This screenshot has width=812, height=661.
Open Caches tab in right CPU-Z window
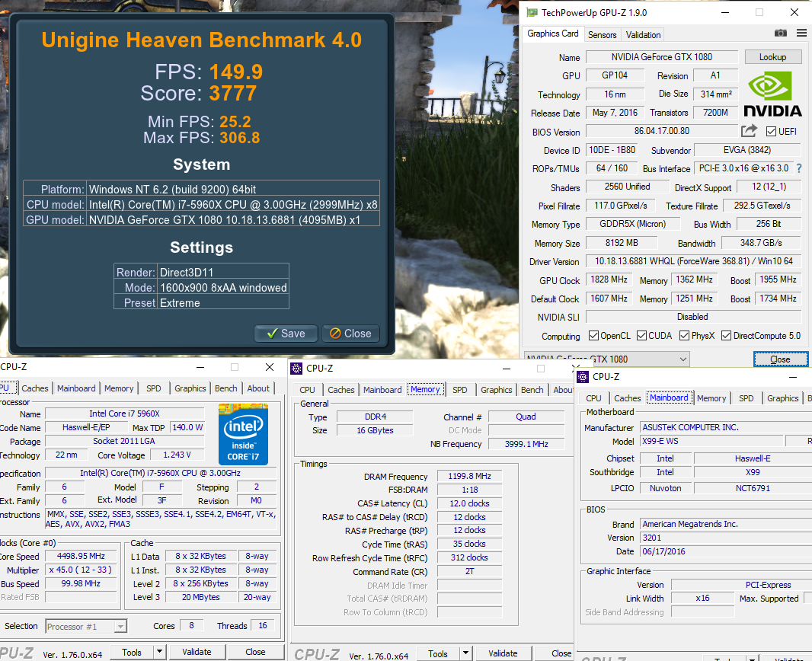tap(627, 398)
